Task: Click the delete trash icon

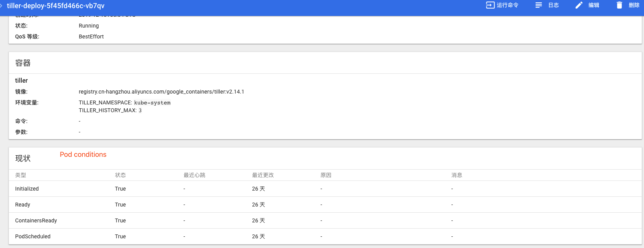Action: (x=619, y=5)
